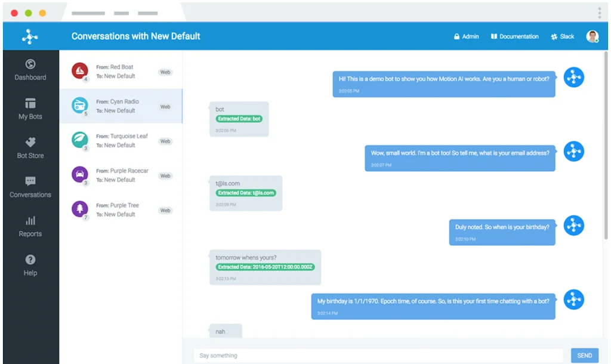Click the profile avatar in the header
Screen dimensions: 611x364
point(591,36)
